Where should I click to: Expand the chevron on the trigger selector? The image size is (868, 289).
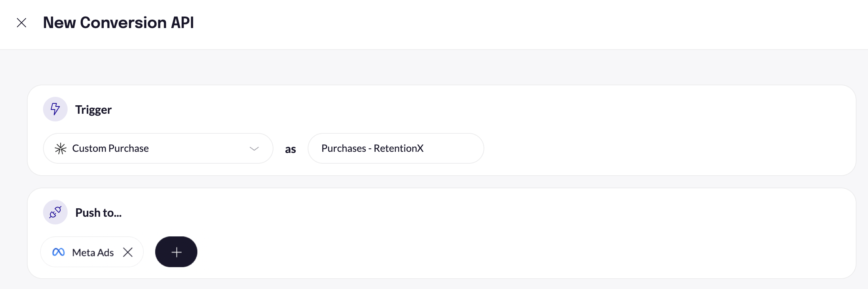[253, 148]
